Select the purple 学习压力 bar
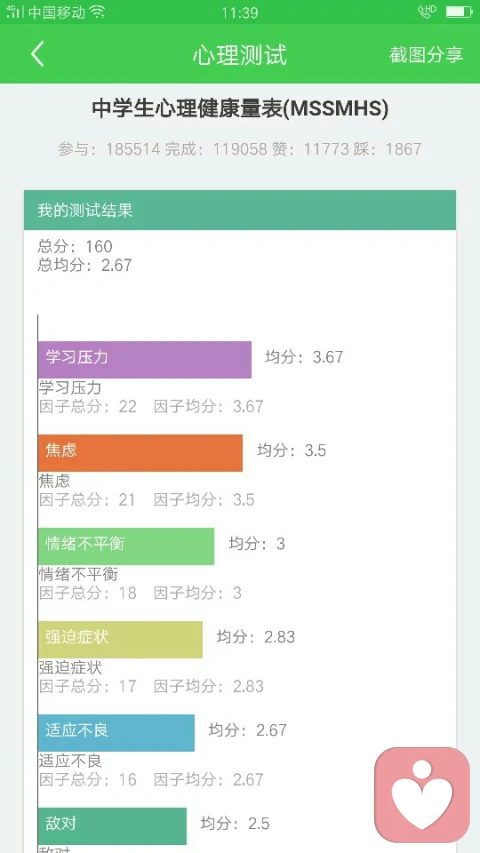The width and height of the screenshot is (480, 853). 145,360
